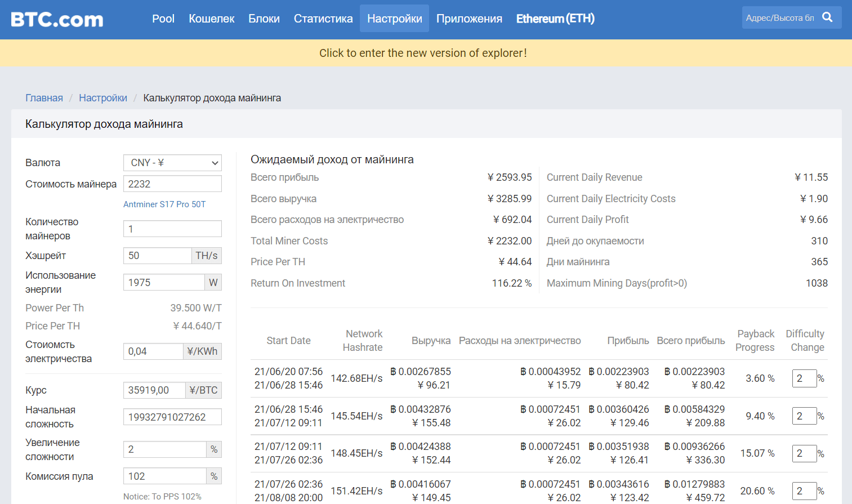Image resolution: width=852 pixels, height=504 pixels.
Task: Click the Калькулятор дохода майнинга panel heading
Action: (x=104, y=124)
